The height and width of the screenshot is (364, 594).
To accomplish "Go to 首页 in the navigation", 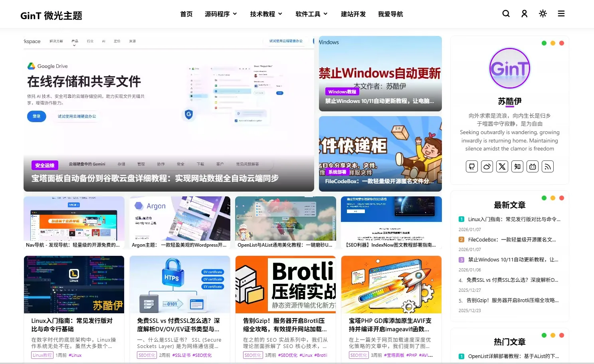I will (x=186, y=14).
